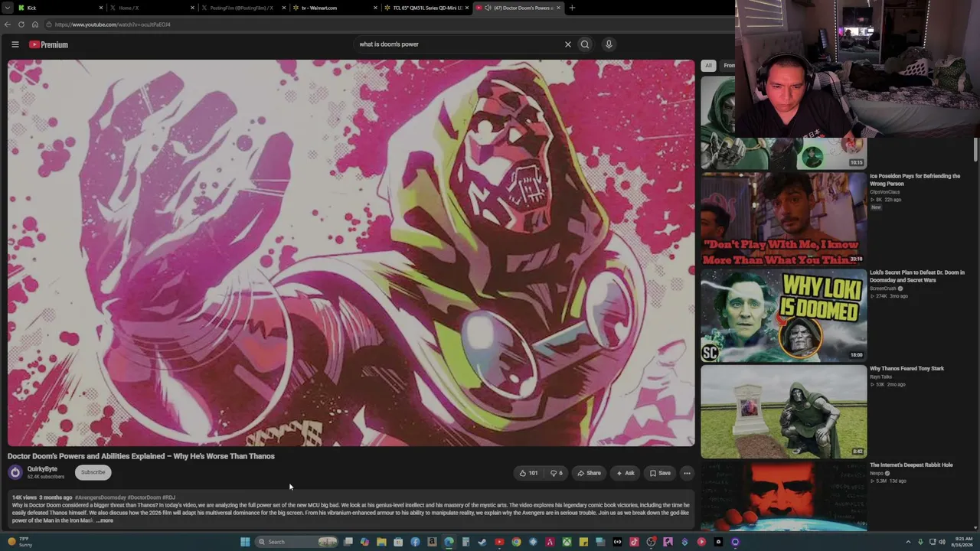Open the weather widget on taskbar

21,542
